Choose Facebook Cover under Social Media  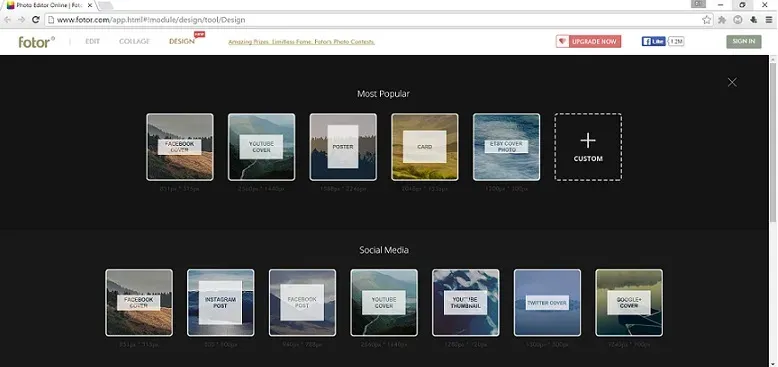click(139, 303)
